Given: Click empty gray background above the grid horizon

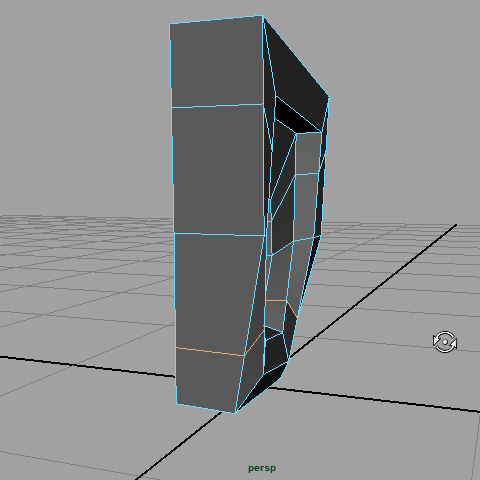Looking at the screenshot, I should pos(83,100).
